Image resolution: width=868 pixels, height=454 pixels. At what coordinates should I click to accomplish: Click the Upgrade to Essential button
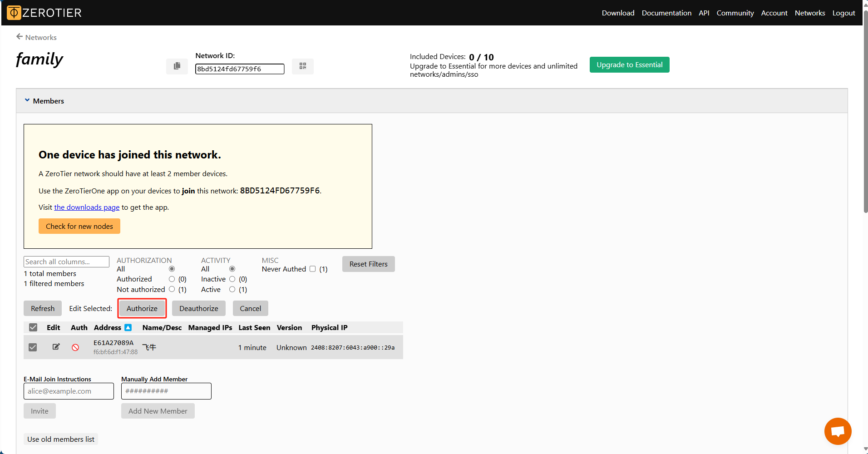click(x=629, y=64)
